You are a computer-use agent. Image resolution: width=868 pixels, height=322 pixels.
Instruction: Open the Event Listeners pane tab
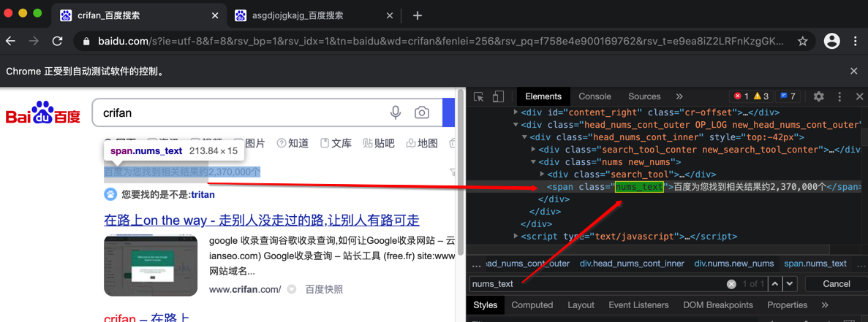coord(639,305)
